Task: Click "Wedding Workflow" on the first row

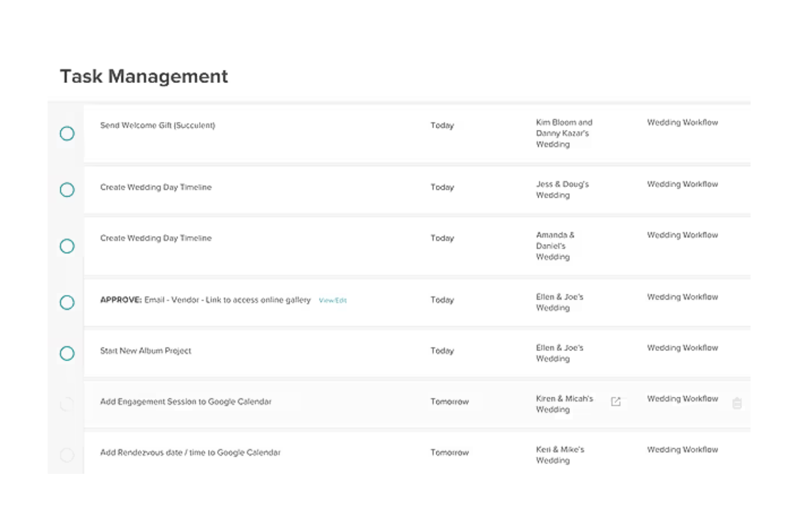Action: 682,122
